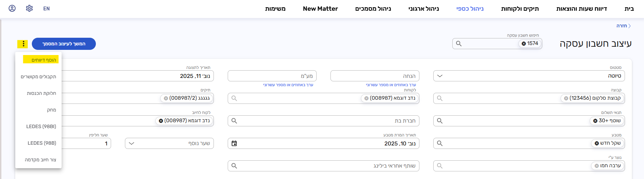Expand the סטטוס dropdown showing טיוטה

click(440, 76)
